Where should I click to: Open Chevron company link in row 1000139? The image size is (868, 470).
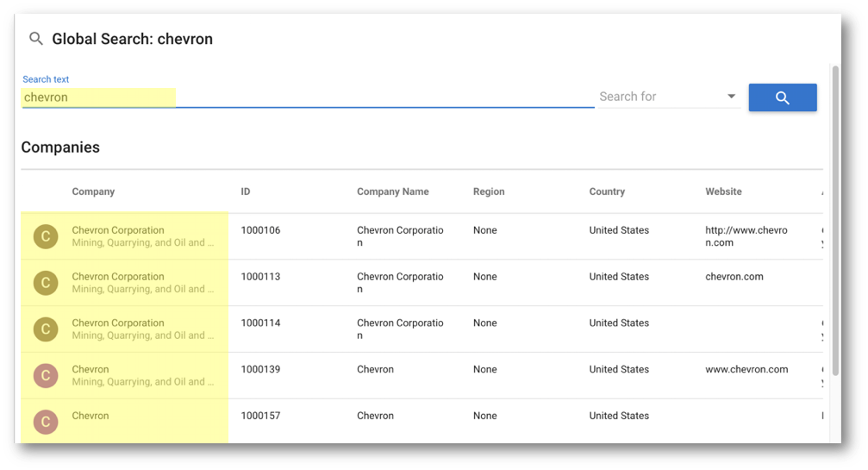pyautogui.click(x=91, y=369)
